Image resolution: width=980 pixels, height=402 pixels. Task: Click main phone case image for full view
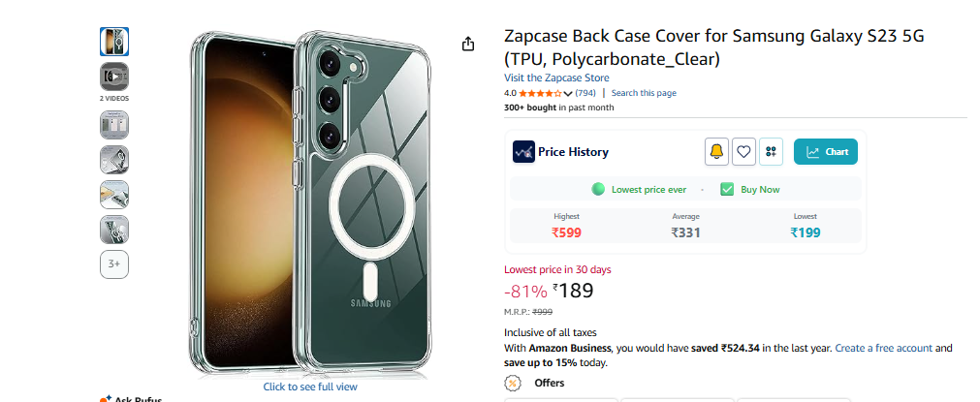click(x=310, y=202)
